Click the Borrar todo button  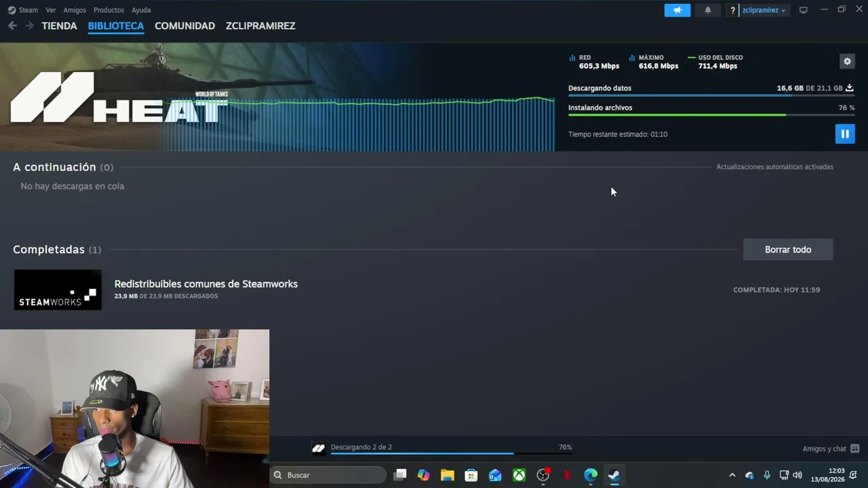pos(788,249)
